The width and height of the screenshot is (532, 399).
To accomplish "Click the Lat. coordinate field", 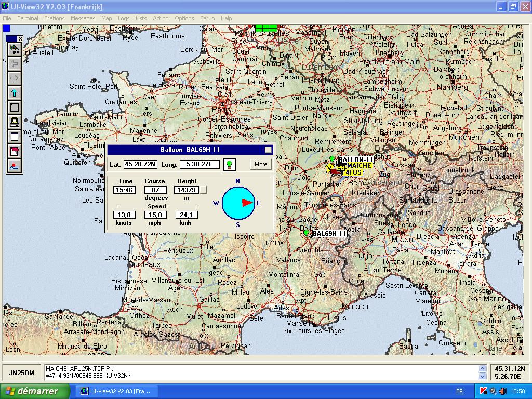I will [140, 164].
